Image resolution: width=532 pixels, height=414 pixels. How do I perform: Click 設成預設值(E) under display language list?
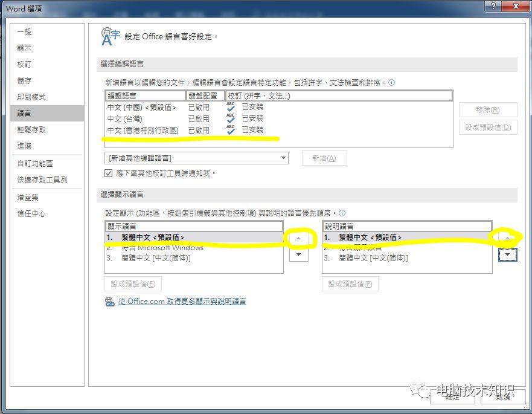133,283
